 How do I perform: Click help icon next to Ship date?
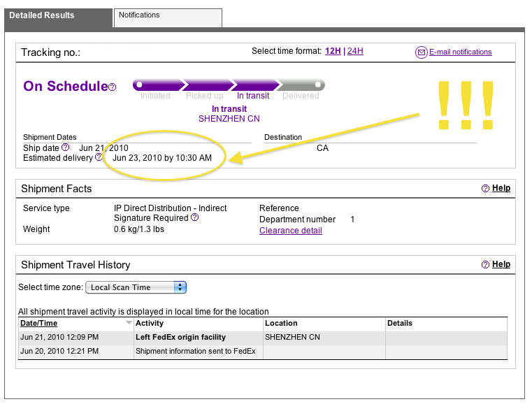(66, 147)
